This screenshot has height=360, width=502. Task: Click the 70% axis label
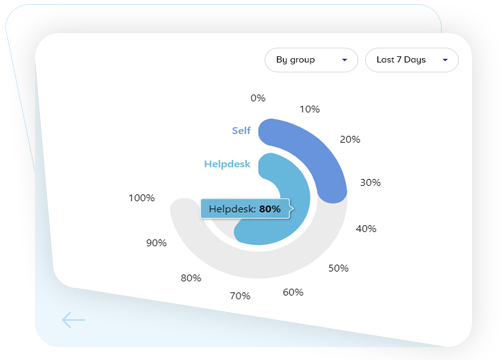click(240, 296)
